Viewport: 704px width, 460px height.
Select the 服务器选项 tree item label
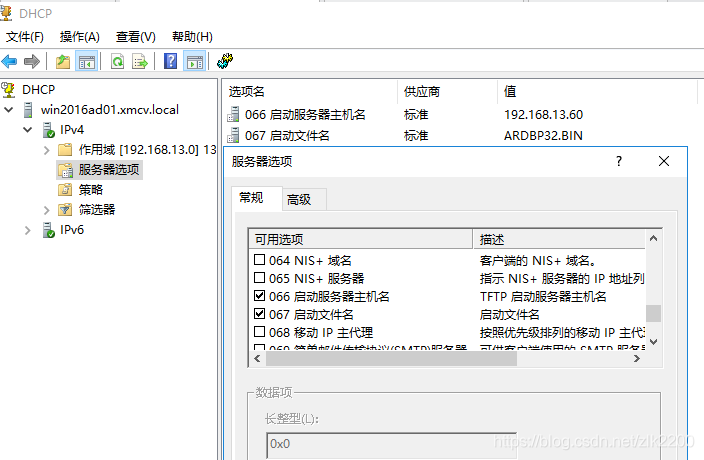pyautogui.click(x=109, y=170)
